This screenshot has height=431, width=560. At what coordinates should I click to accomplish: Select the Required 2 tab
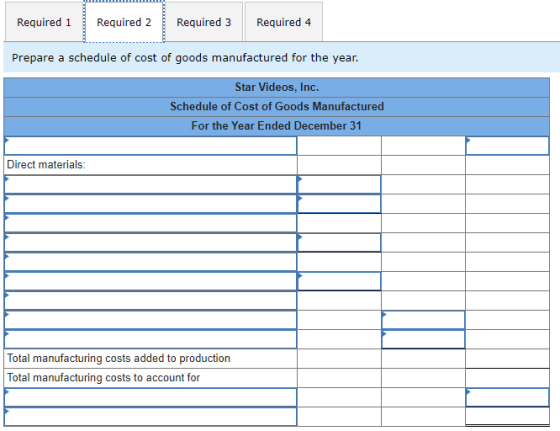click(x=124, y=22)
